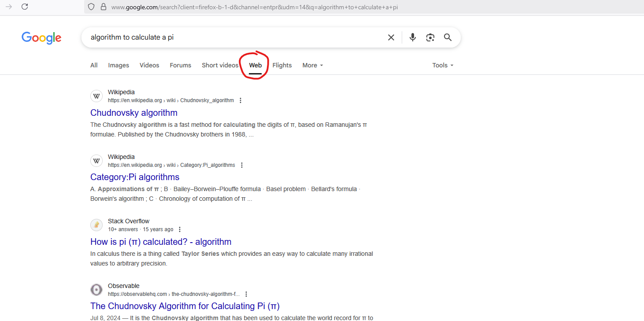Click the en.wikipedia.org Category:Pi_algorithms URL breadcrumb
The width and height of the screenshot is (644, 321).
click(x=171, y=165)
